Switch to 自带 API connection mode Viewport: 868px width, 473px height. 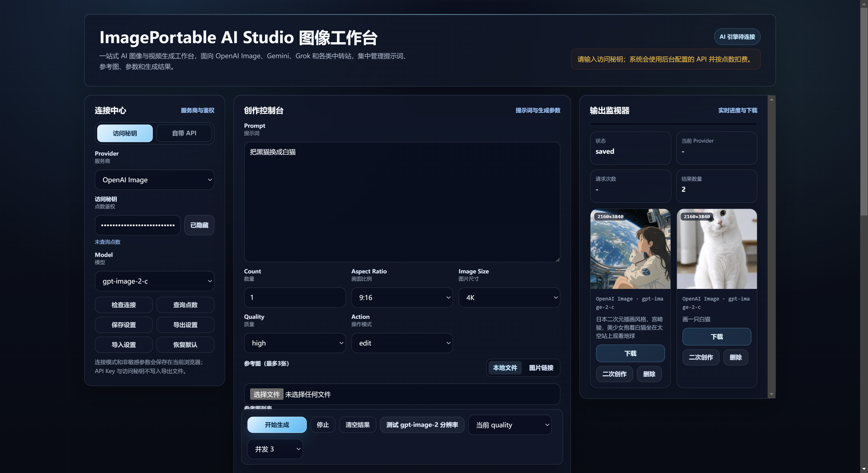(x=184, y=133)
